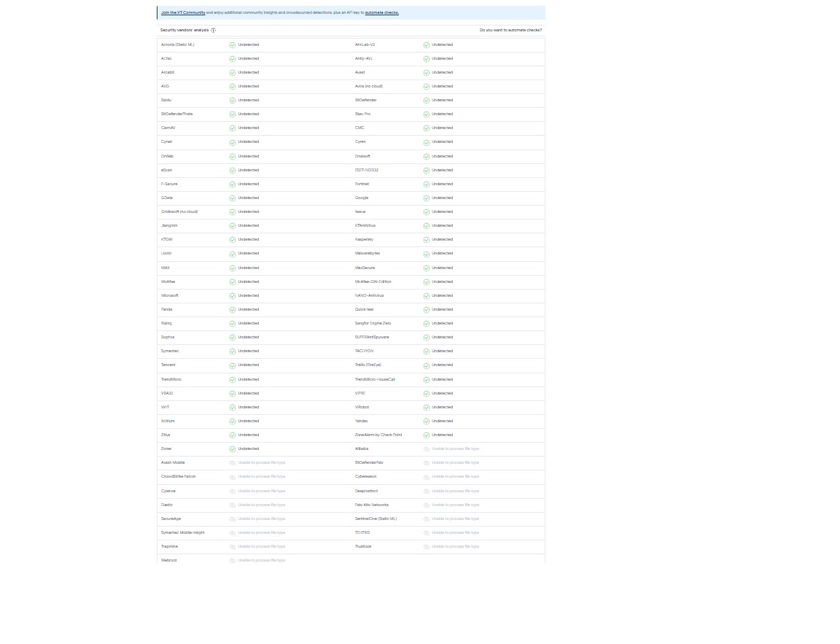Click the crossed-eye icon next to Alibaba
The image size is (840, 644).
[427, 449]
